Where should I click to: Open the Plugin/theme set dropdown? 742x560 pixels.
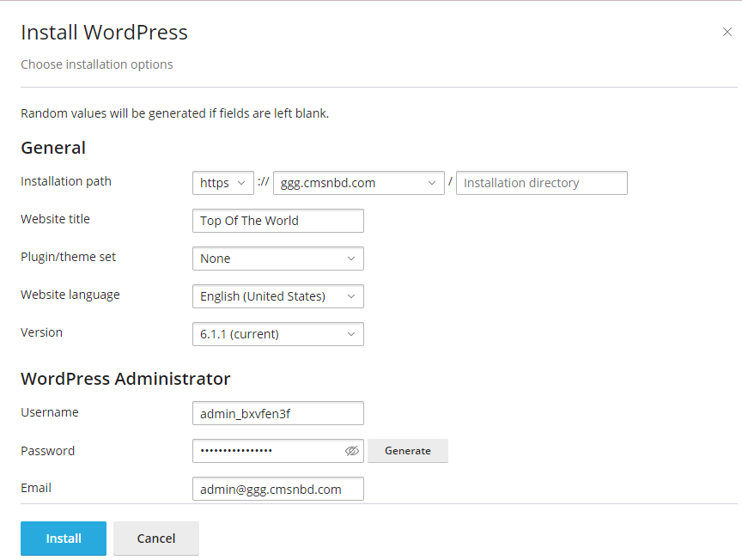[x=278, y=259]
